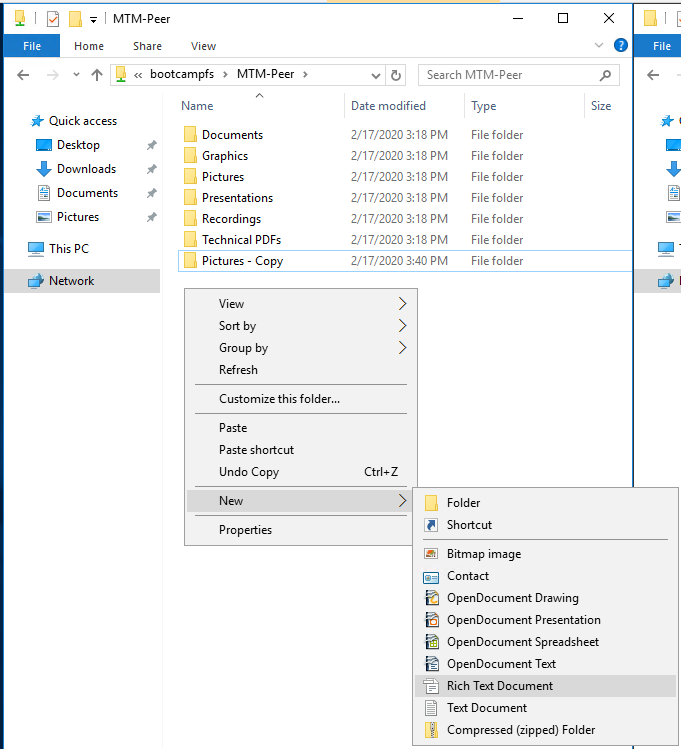Switch to the Share ribbon tab
This screenshot has width=681, height=749.
(x=147, y=46)
